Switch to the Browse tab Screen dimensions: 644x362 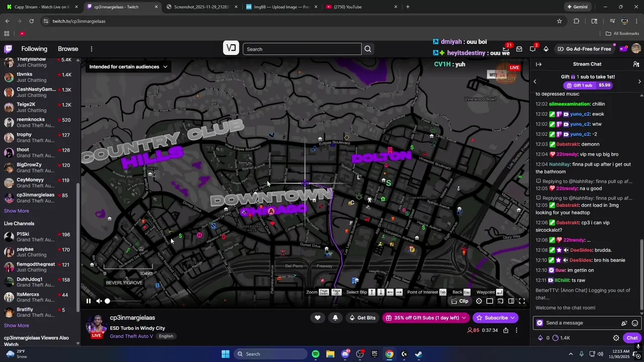click(x=68, y=49)
